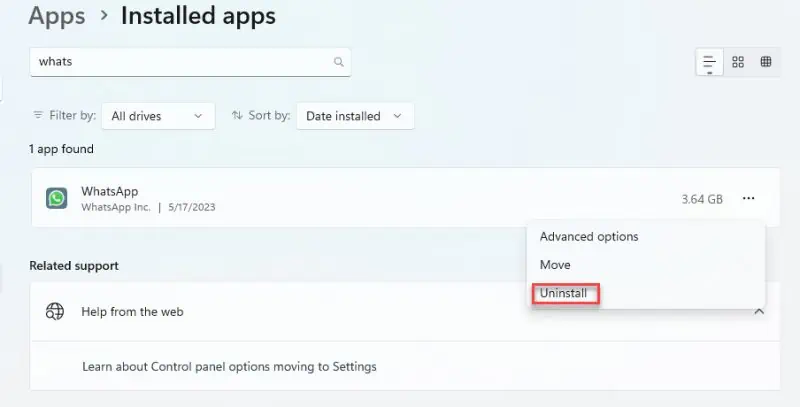Open the Date installed sort dropdown
Screen dimensions: 800x407
pyautogui.click(x=355, y=116)
